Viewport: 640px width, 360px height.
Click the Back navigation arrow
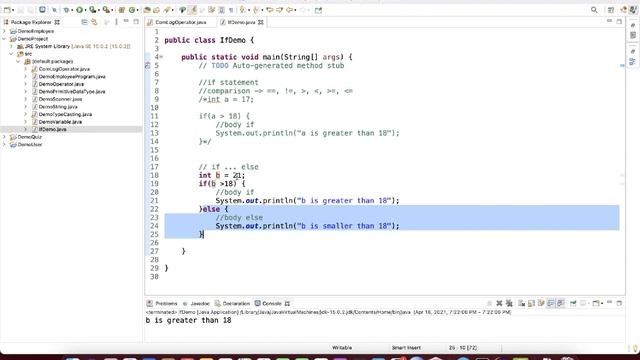289,10
